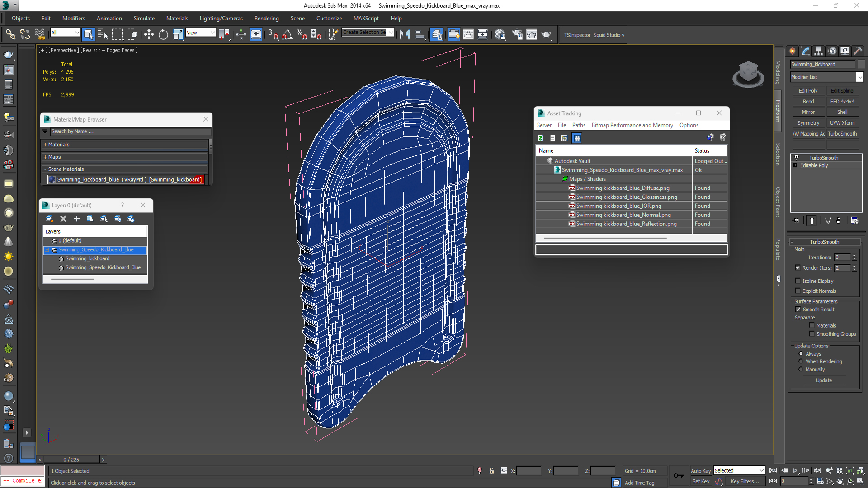Select the When Rendering radio button
The width and height of the screenshot is (868, 488).
point(801,361)
